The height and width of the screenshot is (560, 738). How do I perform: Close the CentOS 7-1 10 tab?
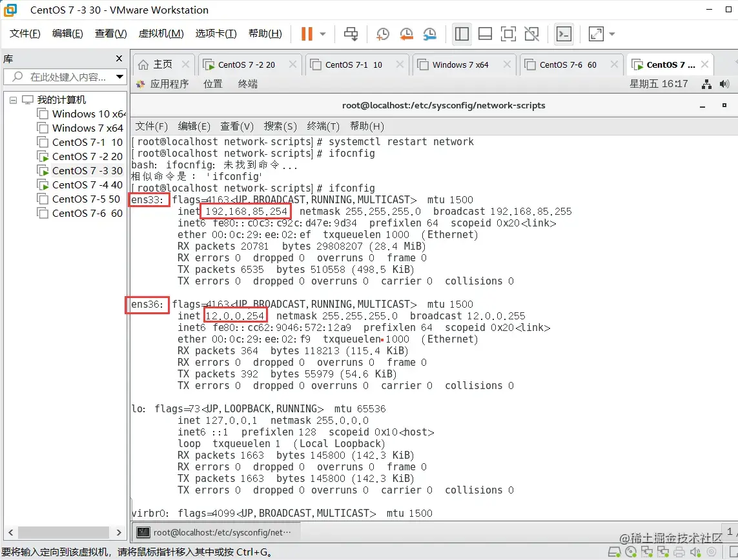coord(400,65)
